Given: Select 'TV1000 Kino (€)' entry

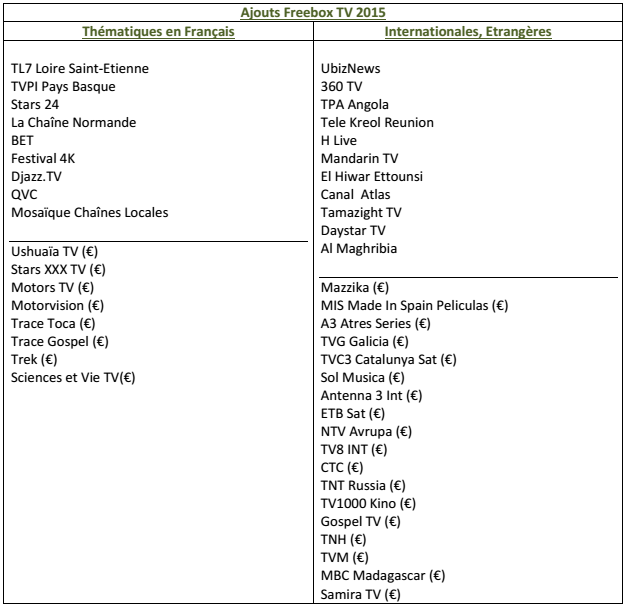Looking at the screenshot, I should click(368, 504).
